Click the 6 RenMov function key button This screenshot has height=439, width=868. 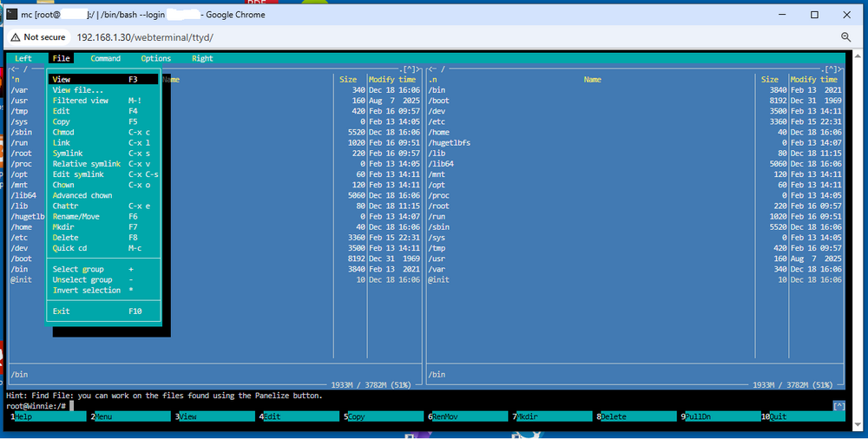[470, 416]
